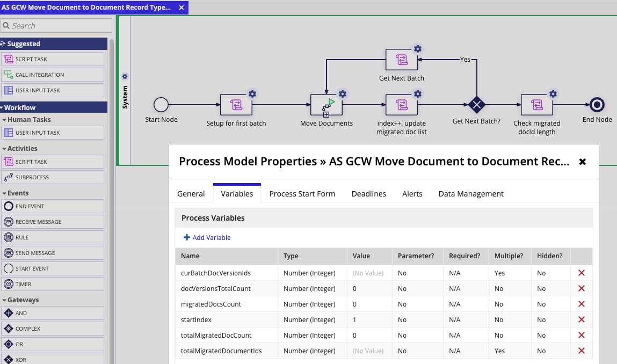Open totalMigratedDocCount variable name
The height and width of the screenshot is (364, 617).
216,335
